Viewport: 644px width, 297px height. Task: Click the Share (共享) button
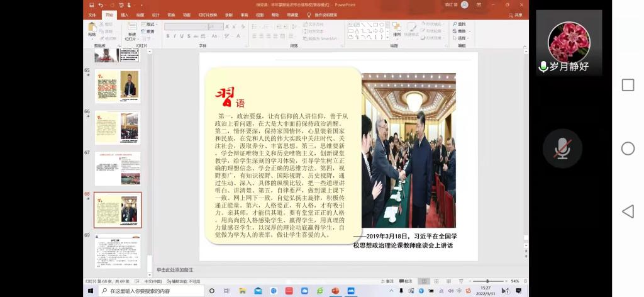tap(516, 14)
